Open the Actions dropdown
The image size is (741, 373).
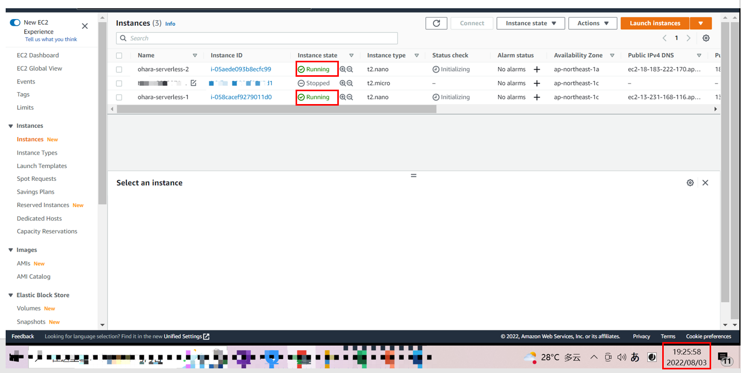click(x=593, y=23)
